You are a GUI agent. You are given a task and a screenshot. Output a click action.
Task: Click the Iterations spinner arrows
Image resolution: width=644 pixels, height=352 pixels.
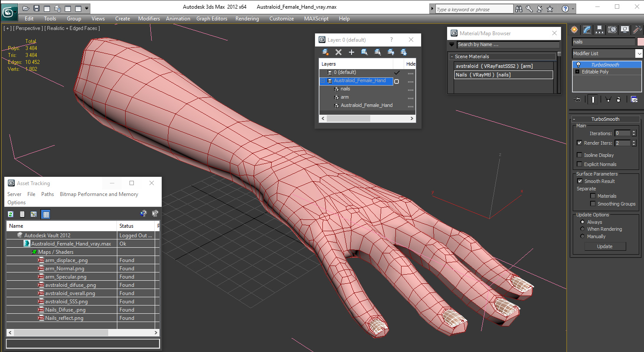634,133
